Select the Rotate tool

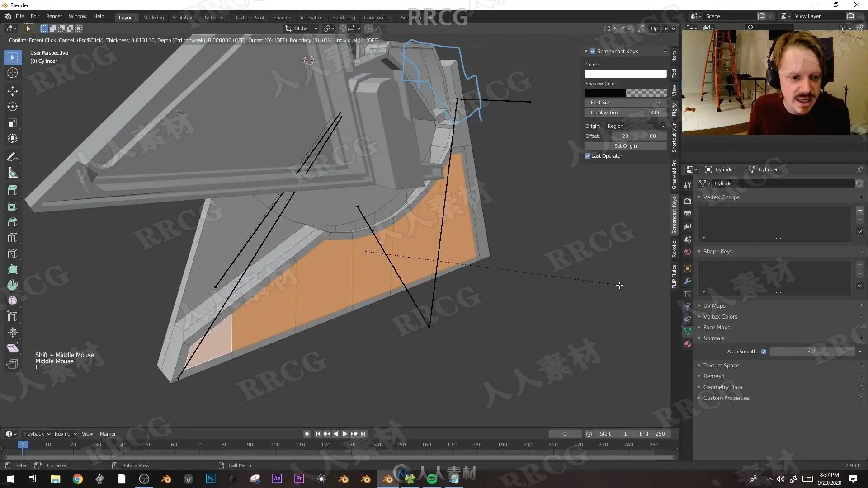pos(13,107)
